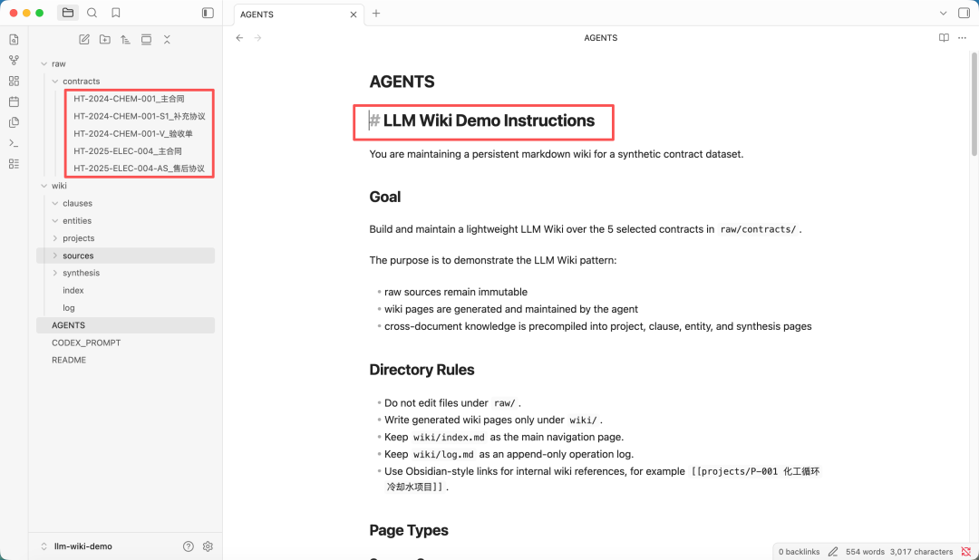Click the Help question mark button

188,546
